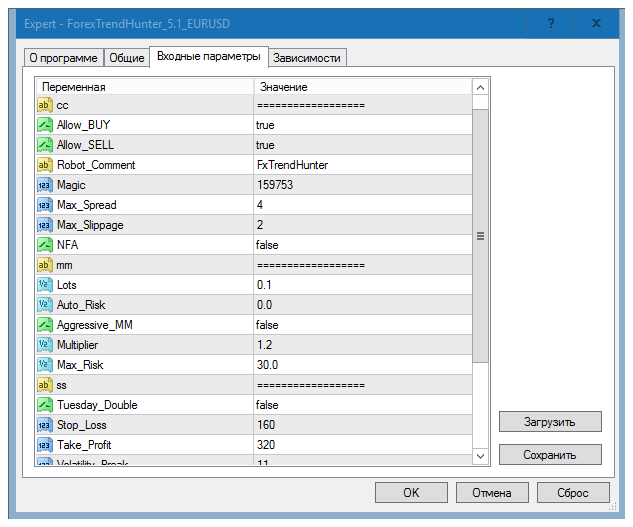Click the integer icon next to Magic
The width and height of the screenshot is (633, 527).
44,185
